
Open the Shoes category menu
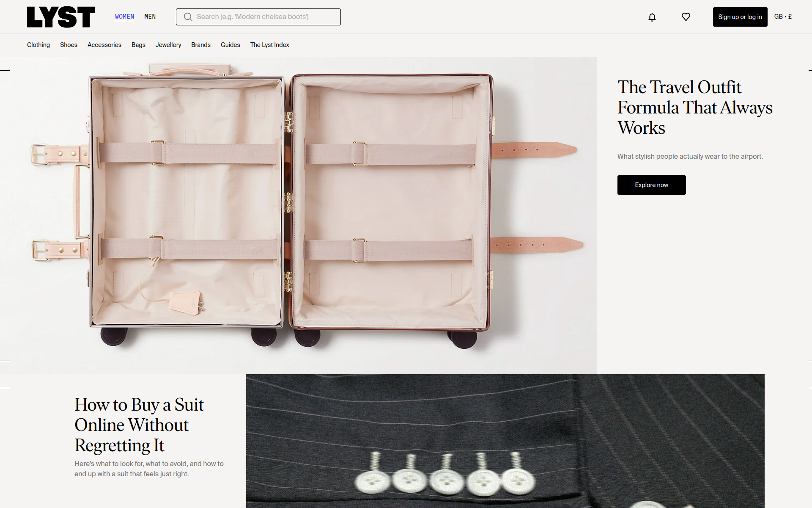pos(69,45)
